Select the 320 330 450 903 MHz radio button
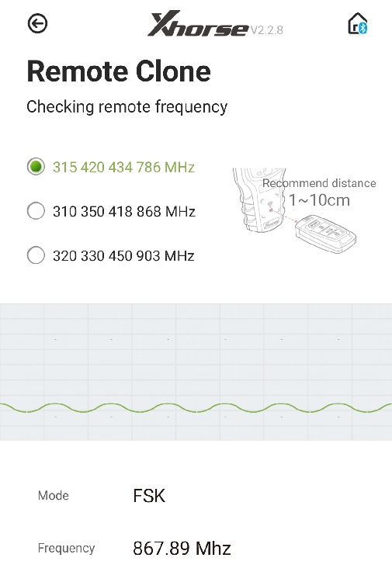The image size is (392, 575). tap(36, 255)
